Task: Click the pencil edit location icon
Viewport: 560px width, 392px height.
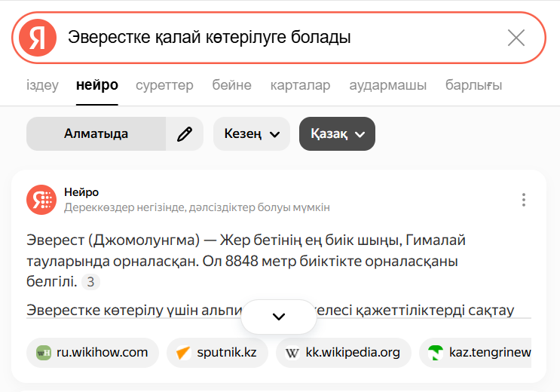Action: [185, 134]
